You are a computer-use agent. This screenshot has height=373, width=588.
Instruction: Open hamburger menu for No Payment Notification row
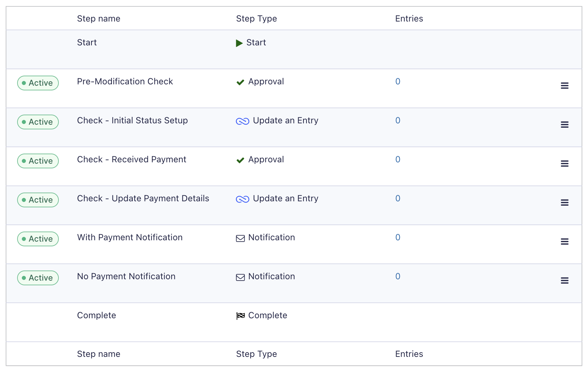pos(564,281)
